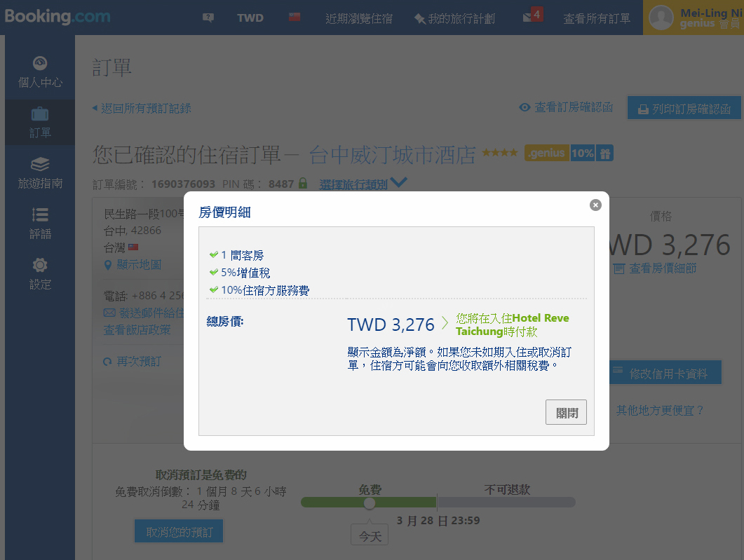Open hotel link 台中威汀城市酒店
Screen dimensions: 744x560
coord(393,155)
